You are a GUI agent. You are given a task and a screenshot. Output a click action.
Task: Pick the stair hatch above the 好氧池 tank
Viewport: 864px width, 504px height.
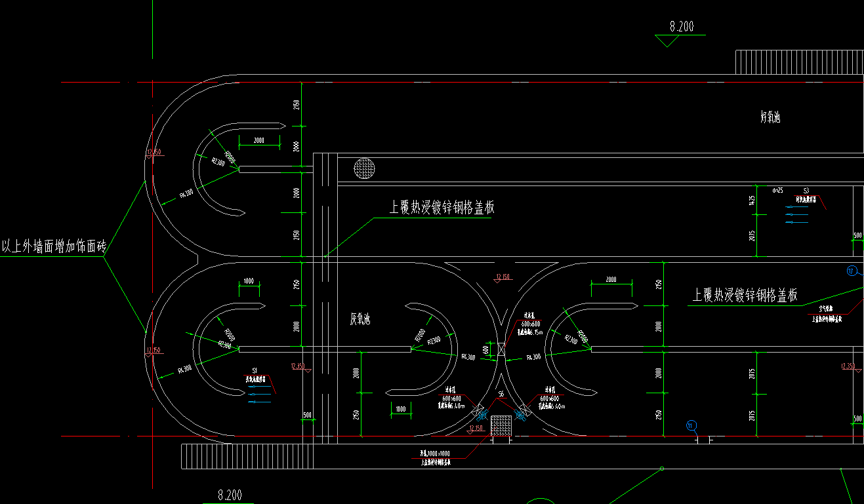pos(799,62)
